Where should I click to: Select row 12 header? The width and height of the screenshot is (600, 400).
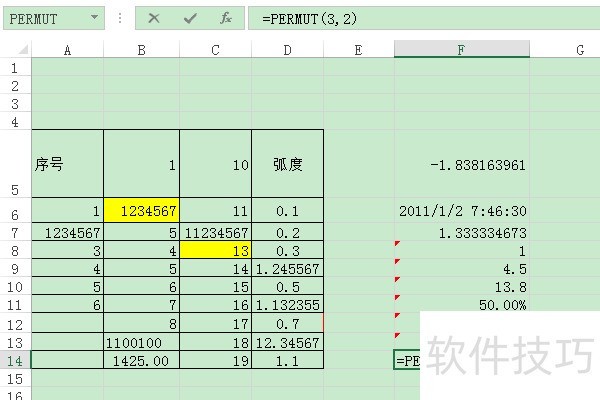pyautogui.click(x=15, y=324)
